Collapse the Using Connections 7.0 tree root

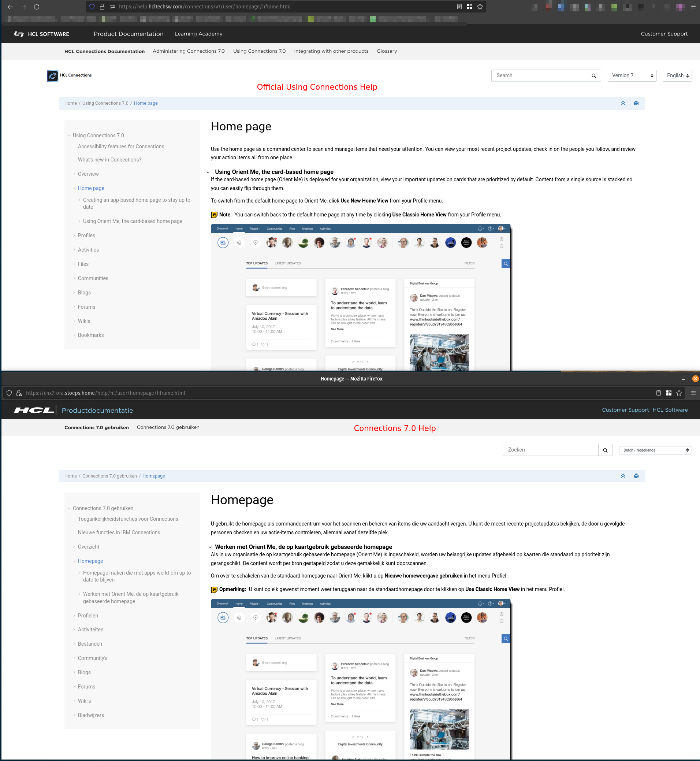(x=69, y=136)
